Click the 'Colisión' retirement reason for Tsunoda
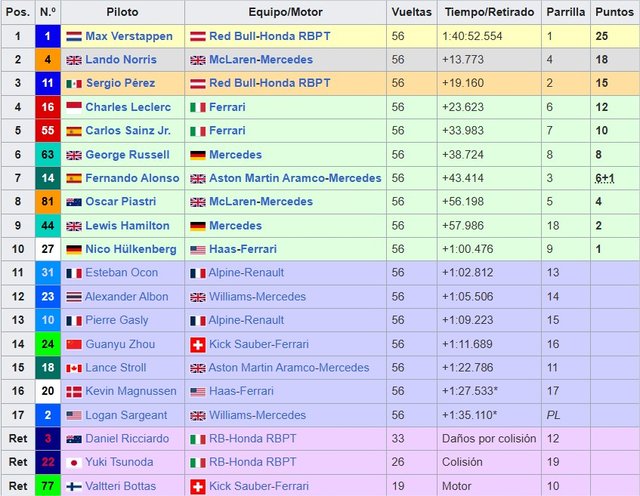The width and height of the screenshot is (640, 496). pyautogui.click(x=462, y=462)
